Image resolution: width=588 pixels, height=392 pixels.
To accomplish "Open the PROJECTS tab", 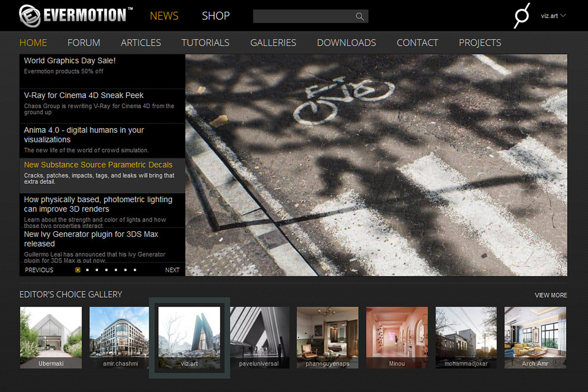I will click(x=480, y=42).
